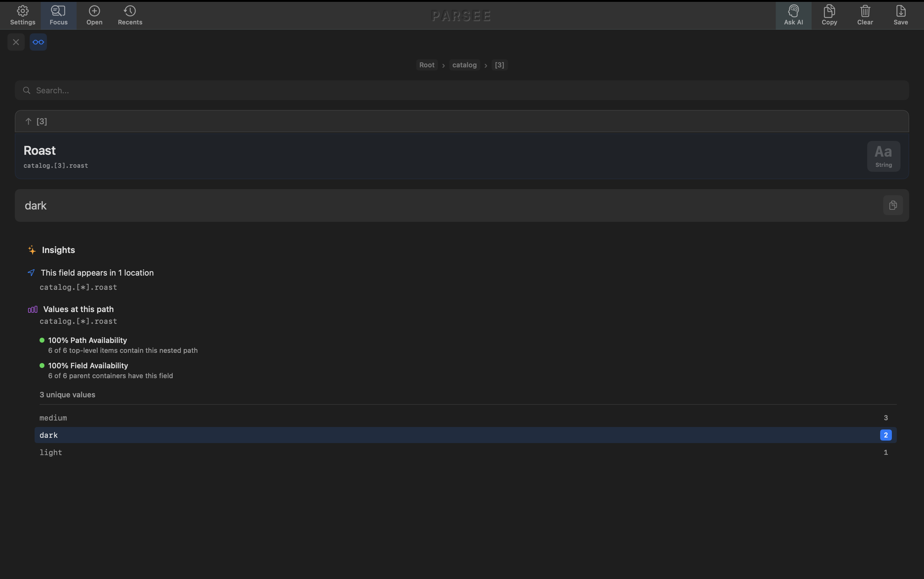Click the '3 unique values' label
Screen dimensions: 924x579
67,395
